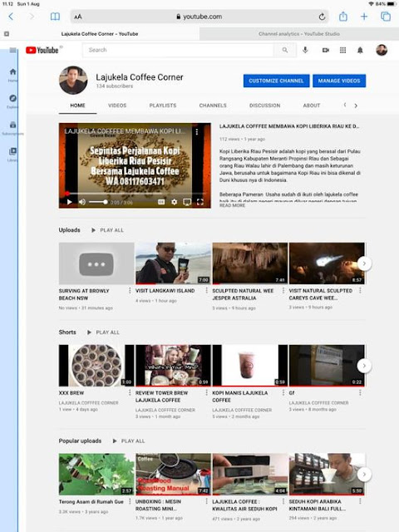
Task: Open the DISCUSSION channel tab
Action: tap(264, 106)
